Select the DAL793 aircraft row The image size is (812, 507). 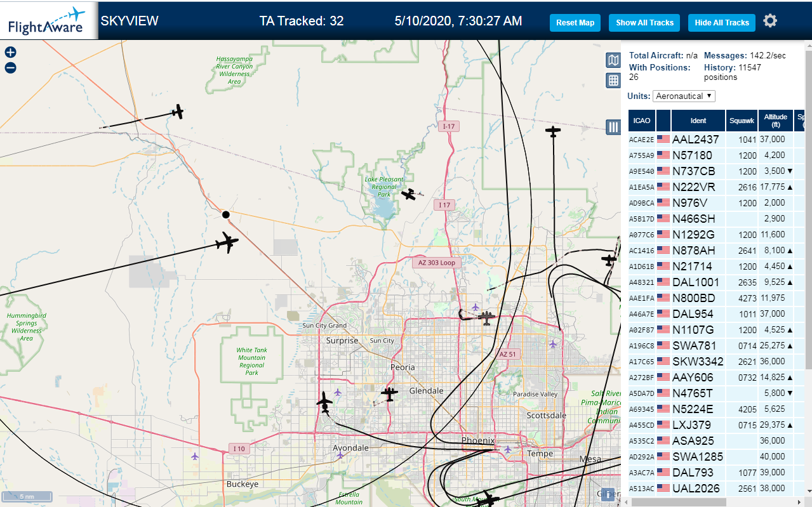716,473
